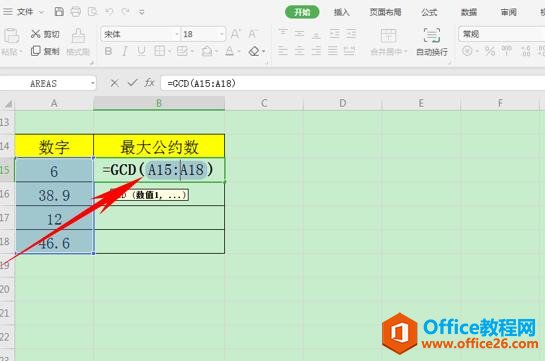The image size is (545, 361).
Task: Open the AREAS name box dropdown
Action: click(x=92, y=83)
